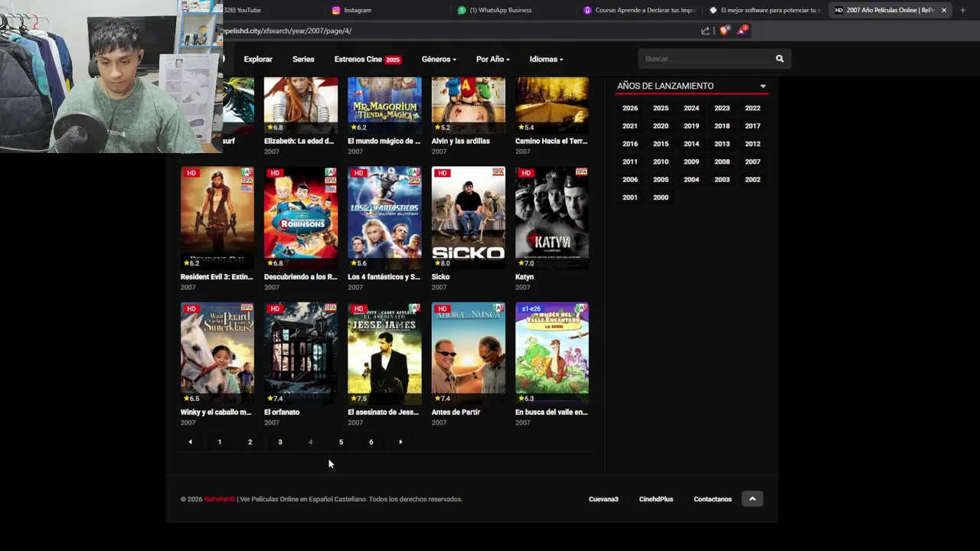Select release year 2014

691,144
